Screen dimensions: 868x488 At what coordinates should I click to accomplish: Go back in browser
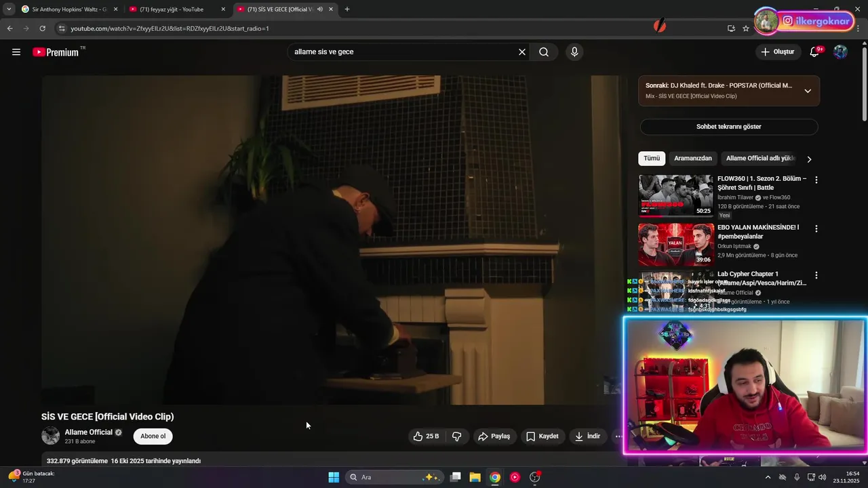coord(9,28)
